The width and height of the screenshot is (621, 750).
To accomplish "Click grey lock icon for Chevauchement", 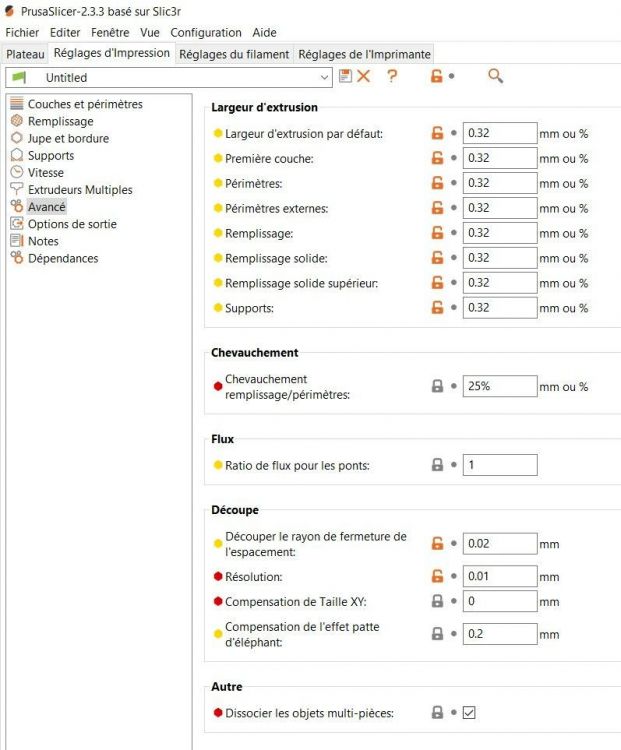I will tap(437, 386).
